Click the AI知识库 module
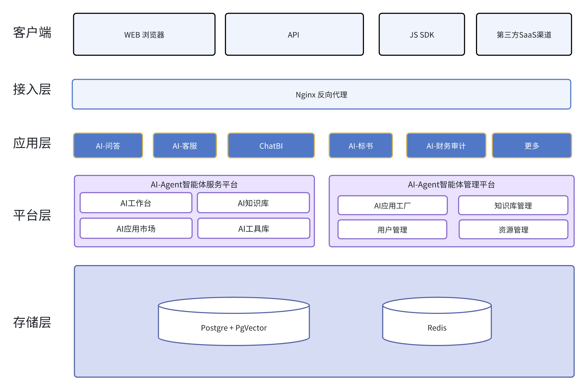The width and height of the screenshot is (588, 391). point(253,203)
